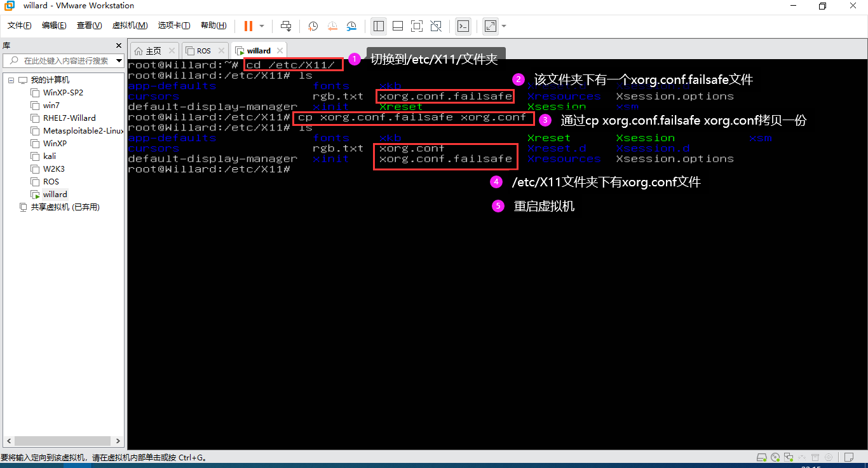
Task: Select kali virtual machine in library
Action: coord(49,156)
